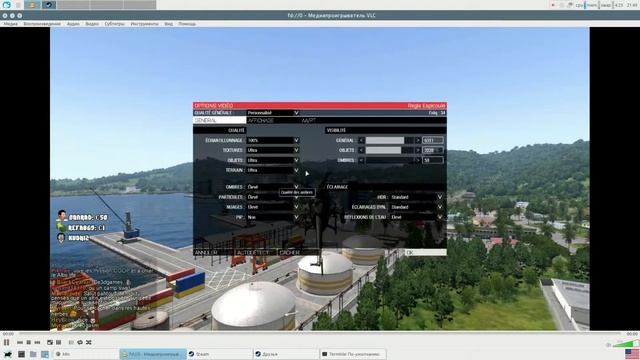Stop playback using the stop button

29,342
